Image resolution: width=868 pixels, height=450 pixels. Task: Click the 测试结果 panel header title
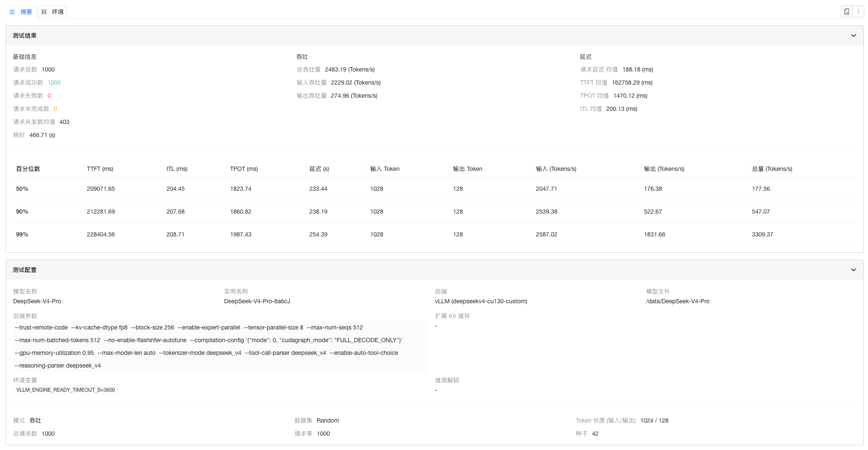[x=25, y=36]
